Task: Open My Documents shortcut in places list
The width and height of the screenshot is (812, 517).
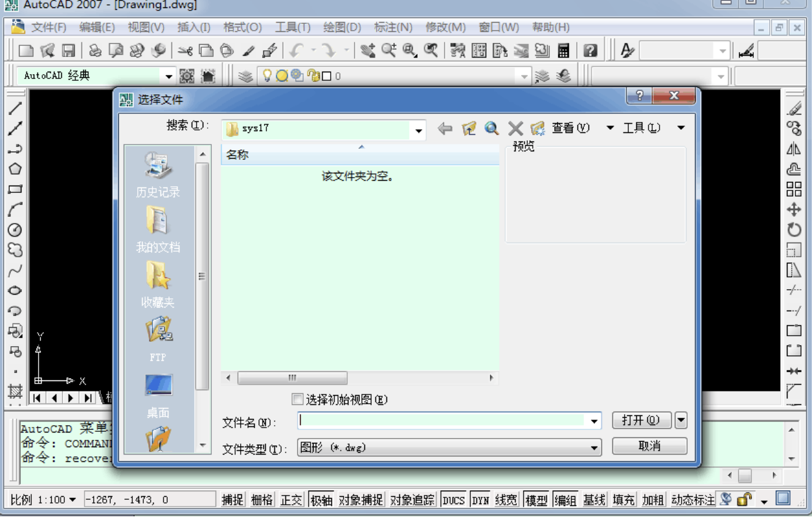Action: point(158,230)
